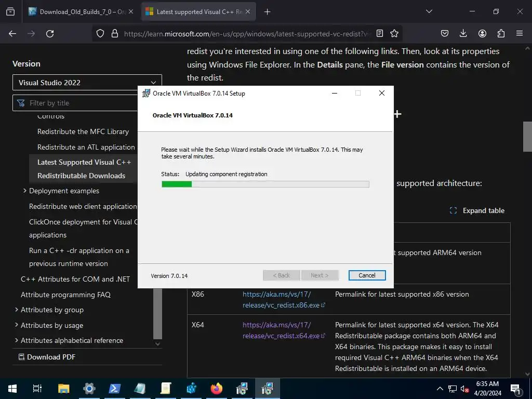Viewport: 532px width, 399px height.
Task: Cancel the VirtualBox installation
Action: coord(367,275)
